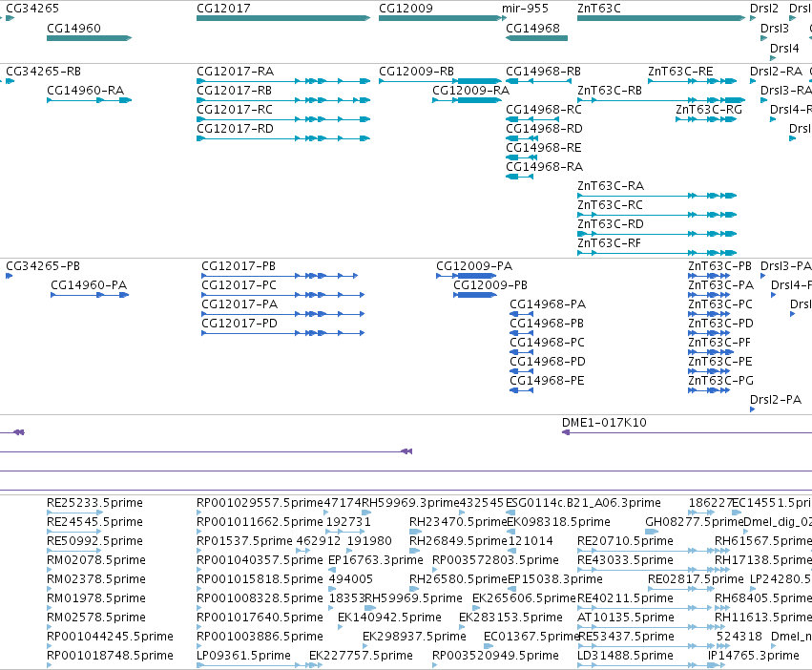Click transcript ZnT63C-RC
Image resolution: width=812 pixels, height=670 pixels.
(657, 215)
